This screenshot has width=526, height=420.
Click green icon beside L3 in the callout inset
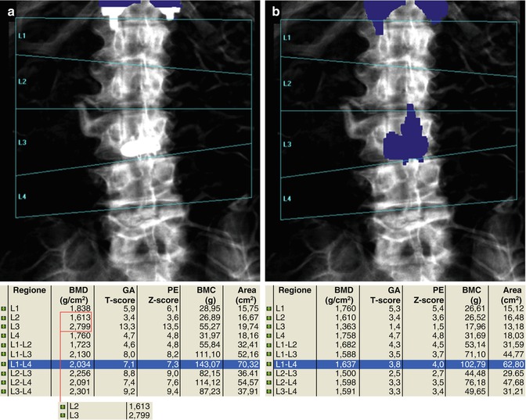coord(63,414)
